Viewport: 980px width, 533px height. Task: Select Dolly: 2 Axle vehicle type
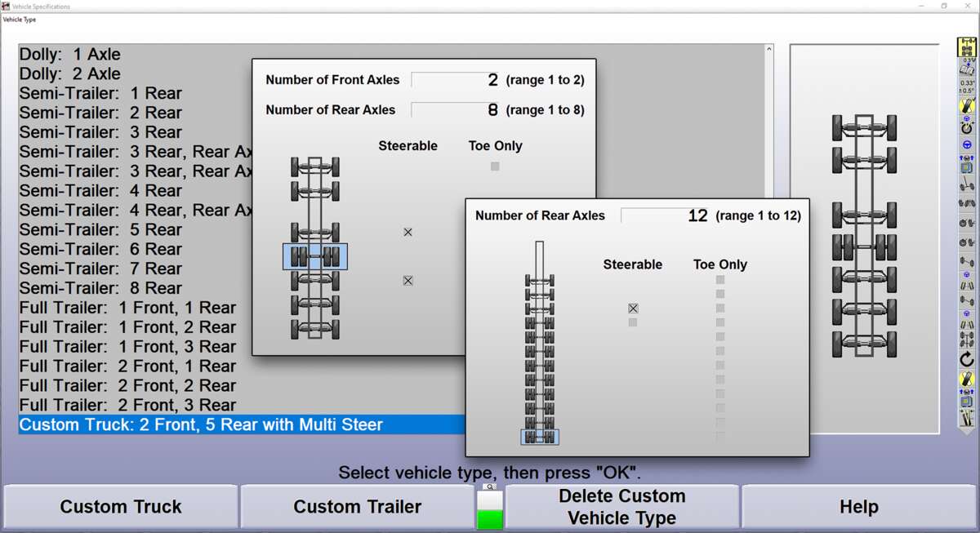coord(70,74)
